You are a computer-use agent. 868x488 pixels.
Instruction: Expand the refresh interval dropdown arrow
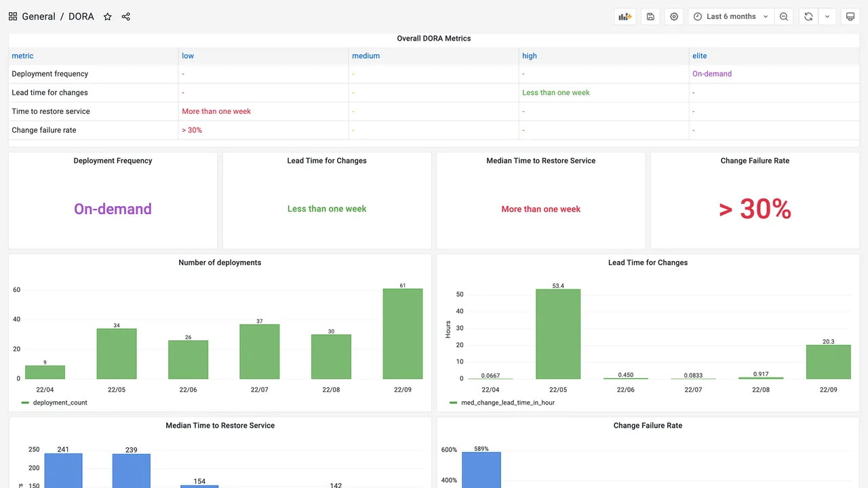pyautogui.click(x=827, y=16)
